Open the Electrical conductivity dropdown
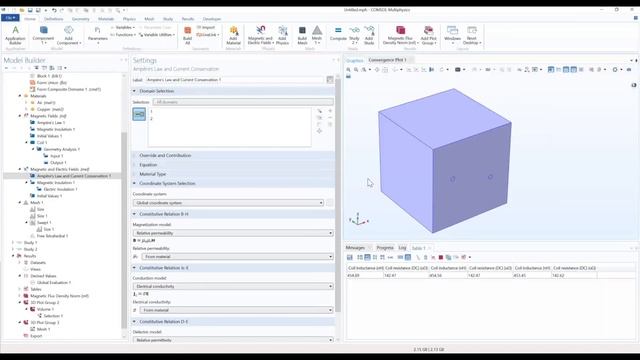This screenshot has height=360, width=640. point(237,310)
